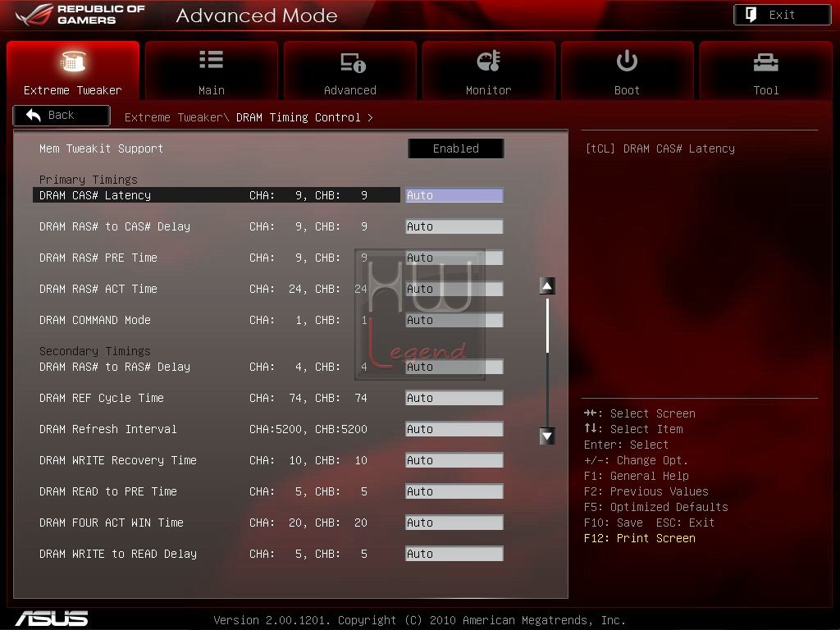
Task: Click the Monitor gauge icon
Action: (x=489, y=61)
